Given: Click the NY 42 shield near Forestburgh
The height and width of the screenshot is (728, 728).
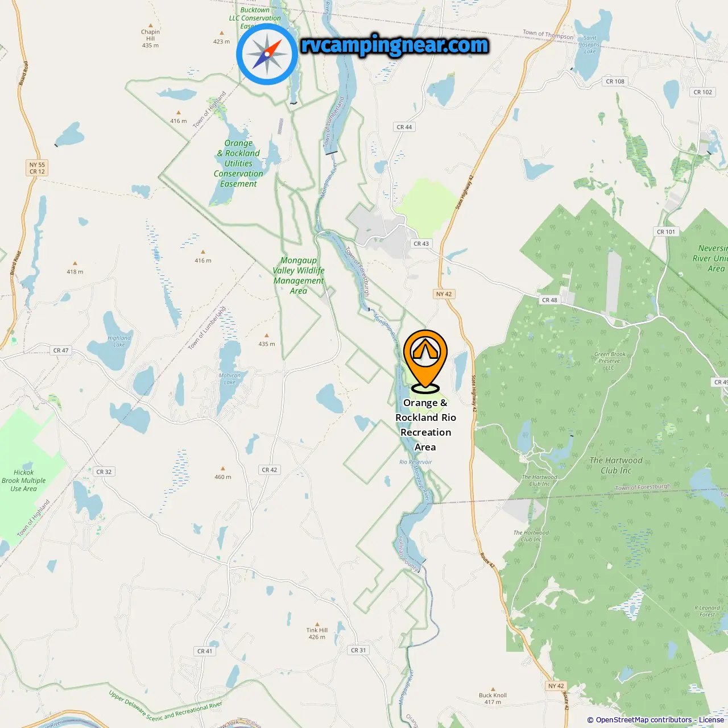Looking at the screenshot, I should 444,294.
